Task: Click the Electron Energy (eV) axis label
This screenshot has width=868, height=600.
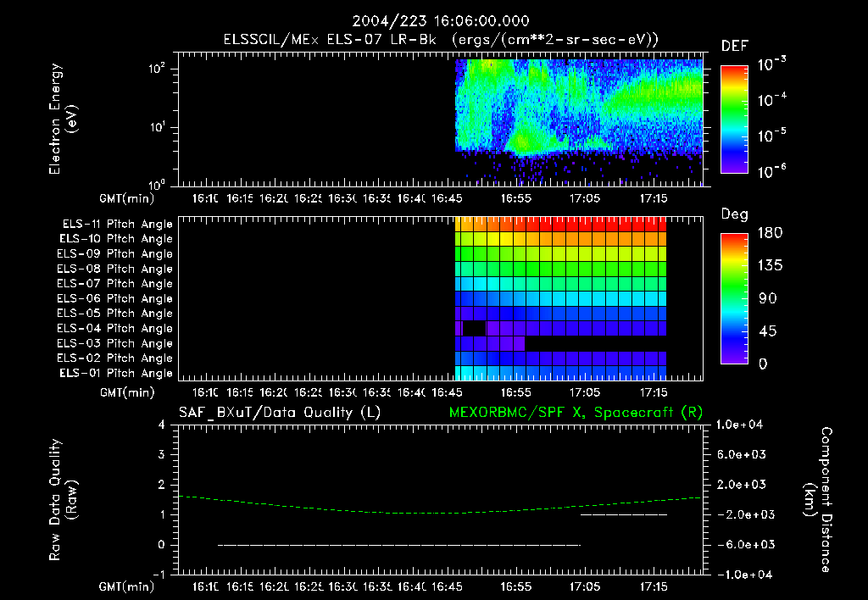Action: (x=63, y=119)
